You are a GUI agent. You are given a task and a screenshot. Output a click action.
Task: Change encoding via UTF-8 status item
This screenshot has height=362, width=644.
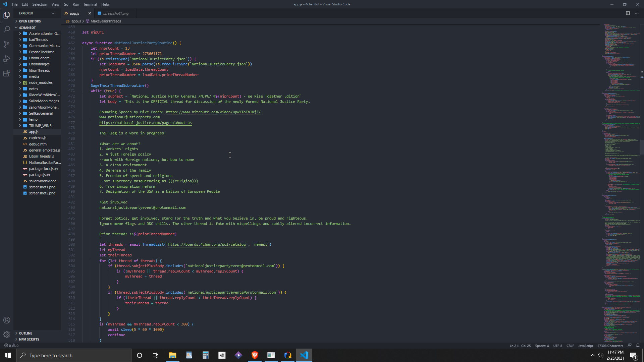557,346
